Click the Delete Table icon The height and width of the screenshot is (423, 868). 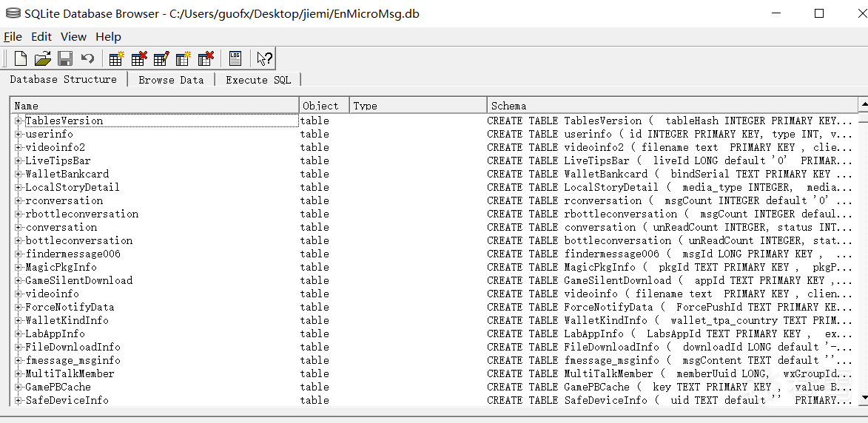139,58
